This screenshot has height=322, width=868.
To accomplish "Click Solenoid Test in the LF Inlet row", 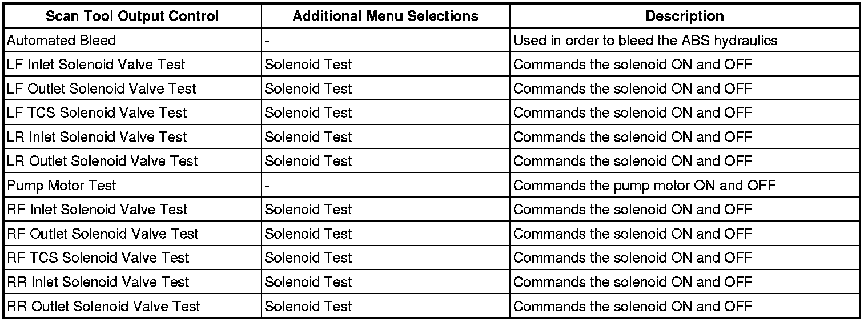I will click(308, 65).
